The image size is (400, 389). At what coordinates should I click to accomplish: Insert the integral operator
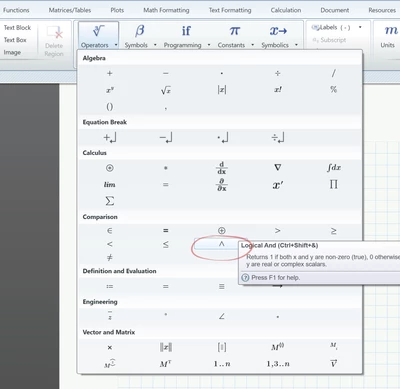pos(334,167)
